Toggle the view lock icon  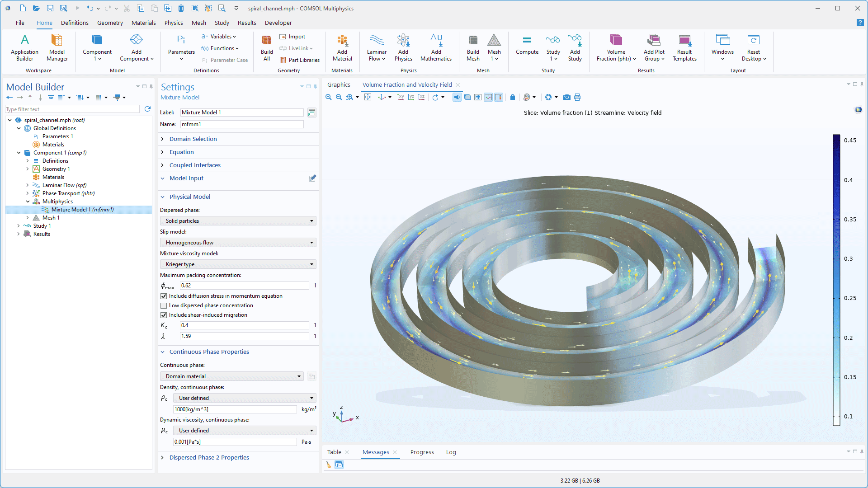tap(512, 97)
